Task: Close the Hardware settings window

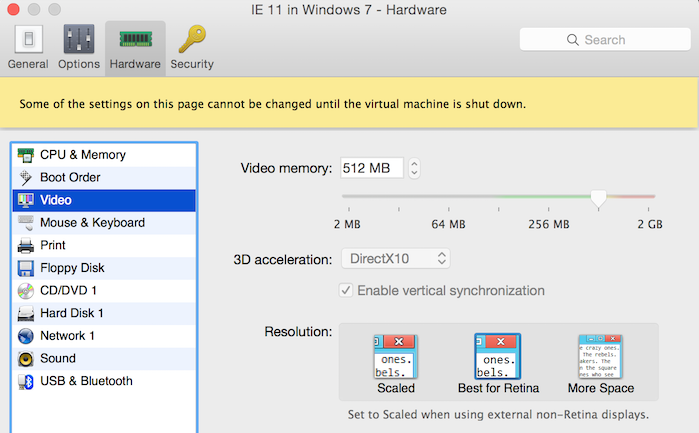Action: (13, 9)
